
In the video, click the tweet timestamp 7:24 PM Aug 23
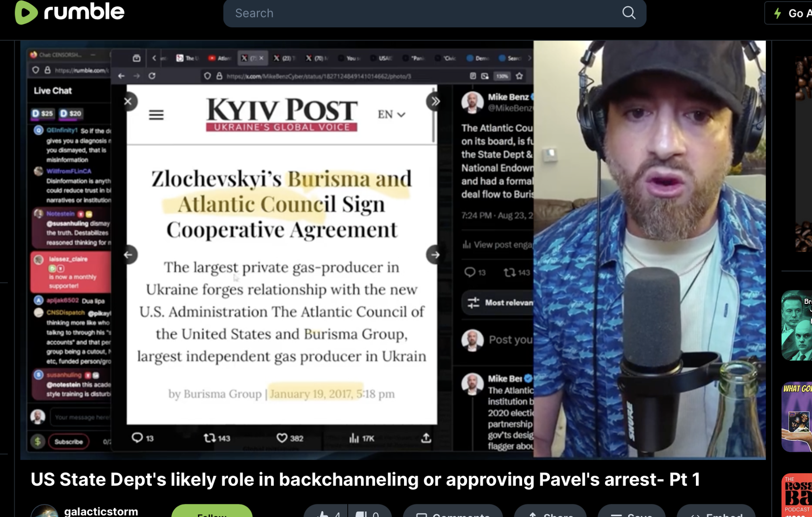point(497,215)
